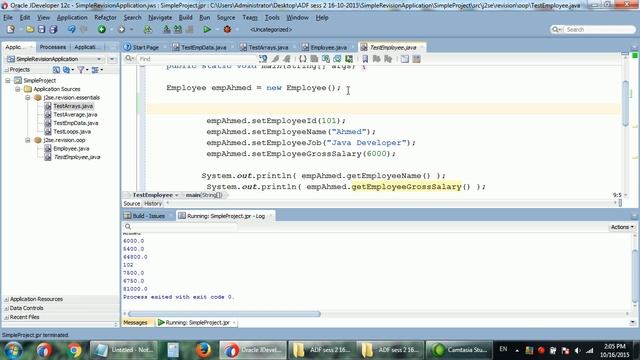The height and width of the screenshot is (360, 640).
Task: Click the log window search icon
Action: 128,227
